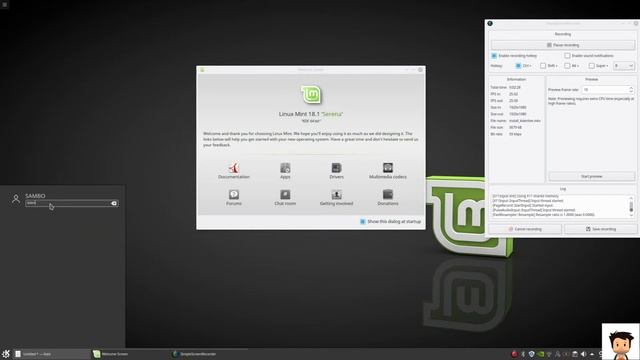640x360 pixels.
Task: Click the Pause recording button
Action: click(x=563, y=45)
